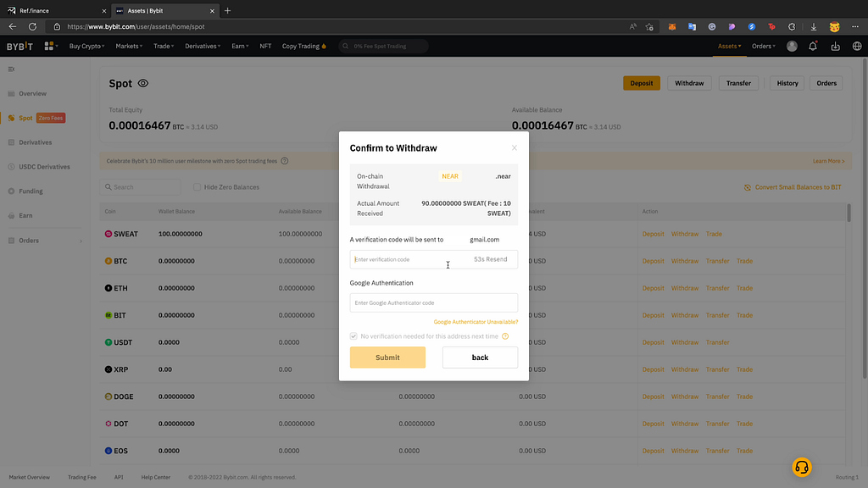This screenshot has height=488, width=868.
Task: Click the Withdraw button at top
Action: coord(689,84)
